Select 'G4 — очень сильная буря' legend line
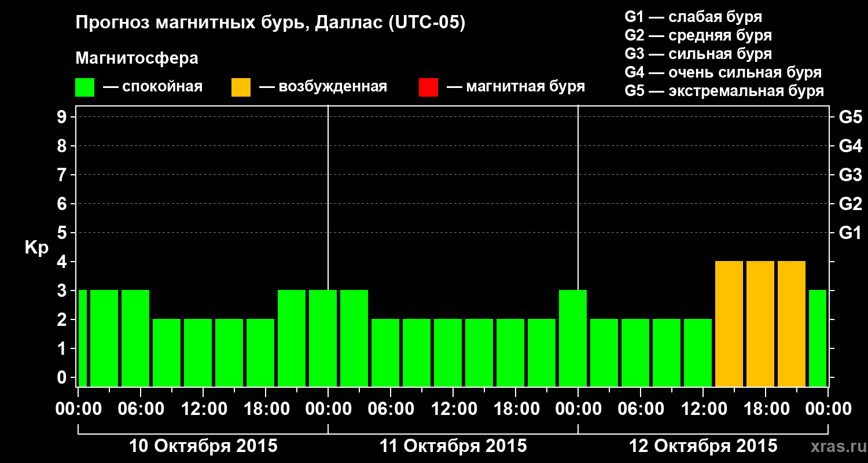868x463 pixels. point(723,72)
